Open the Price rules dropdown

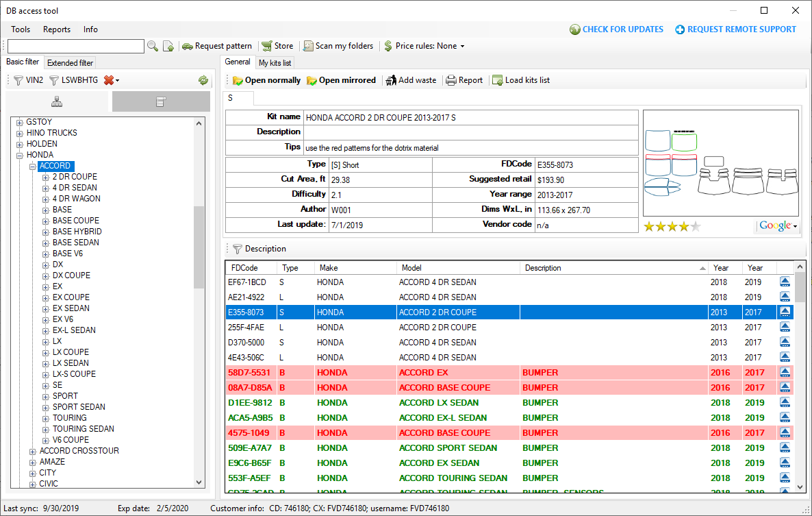(x=424, y=46)
